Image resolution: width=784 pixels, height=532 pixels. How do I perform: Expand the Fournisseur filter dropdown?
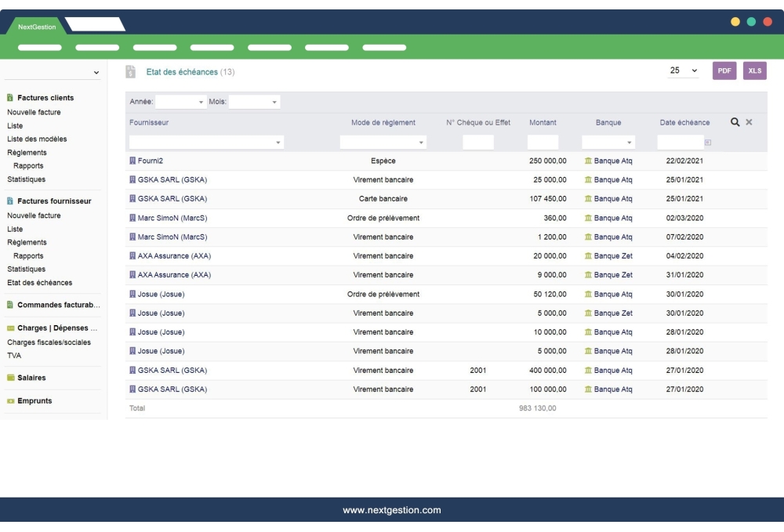206,143
